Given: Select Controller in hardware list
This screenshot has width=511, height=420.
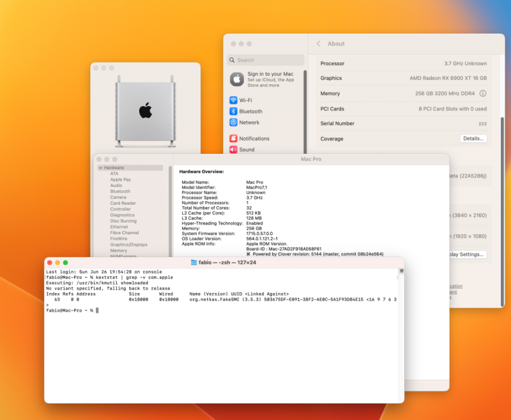Looking at the screenshot, I should (x=120, y=209).
